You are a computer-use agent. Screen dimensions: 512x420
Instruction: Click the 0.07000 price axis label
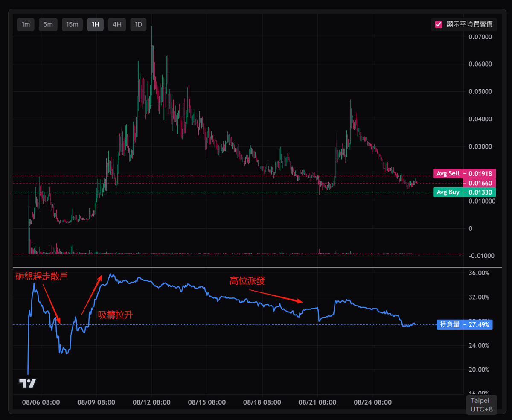(x=480, y=37)
